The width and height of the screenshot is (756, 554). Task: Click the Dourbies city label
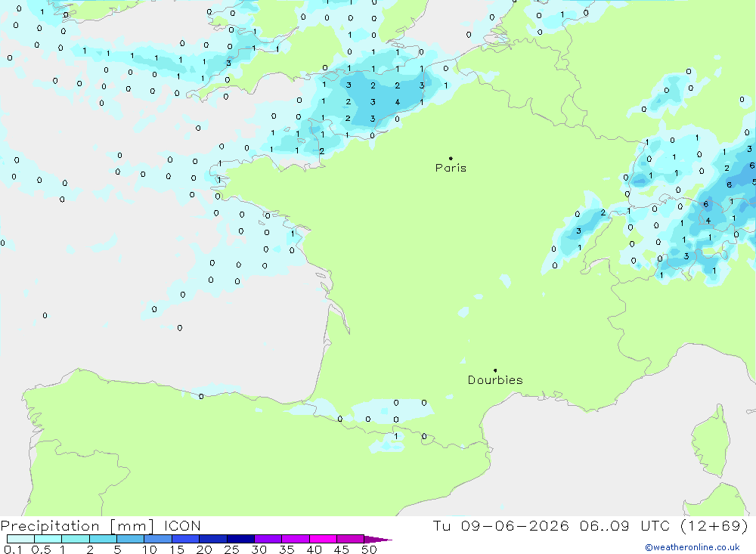[x=495, y=380]
